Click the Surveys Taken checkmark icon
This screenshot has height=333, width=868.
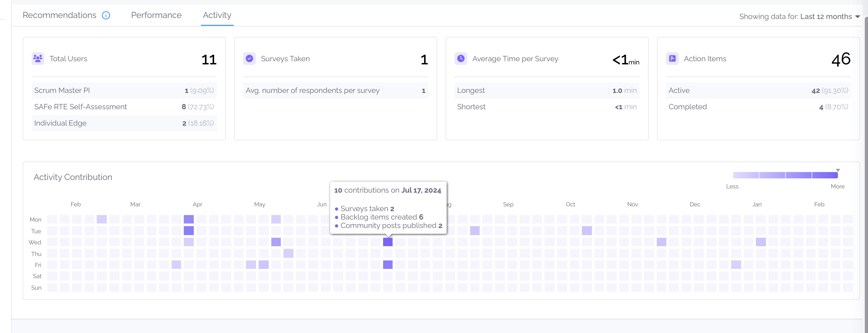pos(249,59)
